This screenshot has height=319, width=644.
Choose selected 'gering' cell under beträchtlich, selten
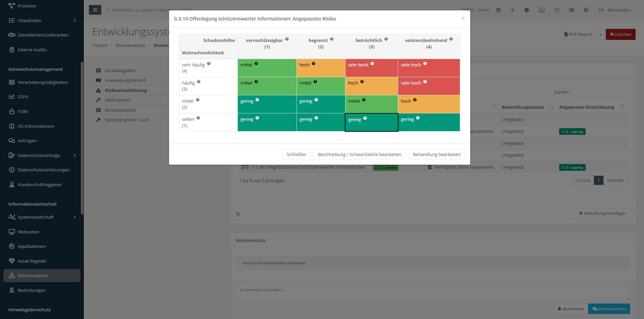[371, 122]
